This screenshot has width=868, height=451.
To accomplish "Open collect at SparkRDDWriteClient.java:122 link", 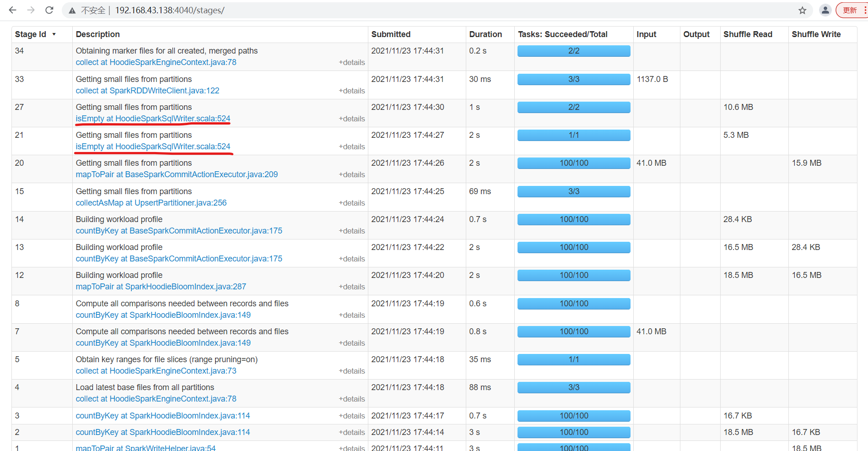I will coord(147,91).
